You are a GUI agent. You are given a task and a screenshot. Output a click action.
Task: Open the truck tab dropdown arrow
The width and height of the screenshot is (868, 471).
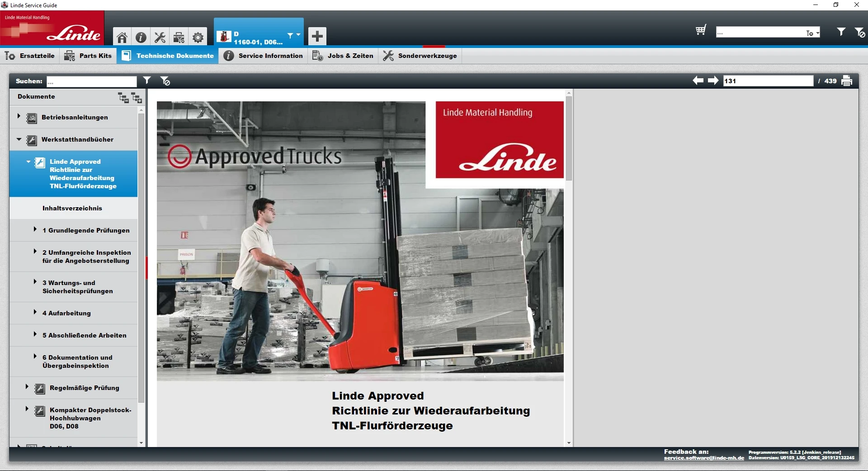point(298,34)
